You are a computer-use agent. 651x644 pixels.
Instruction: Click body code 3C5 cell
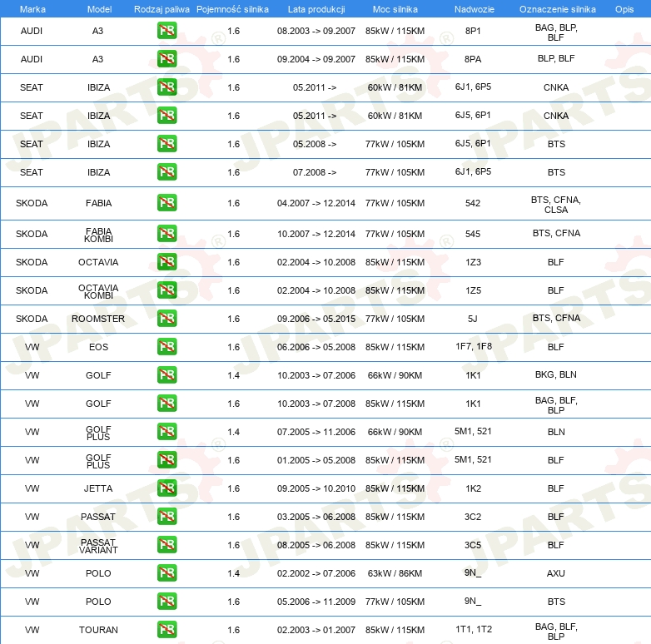pos(473,545)
